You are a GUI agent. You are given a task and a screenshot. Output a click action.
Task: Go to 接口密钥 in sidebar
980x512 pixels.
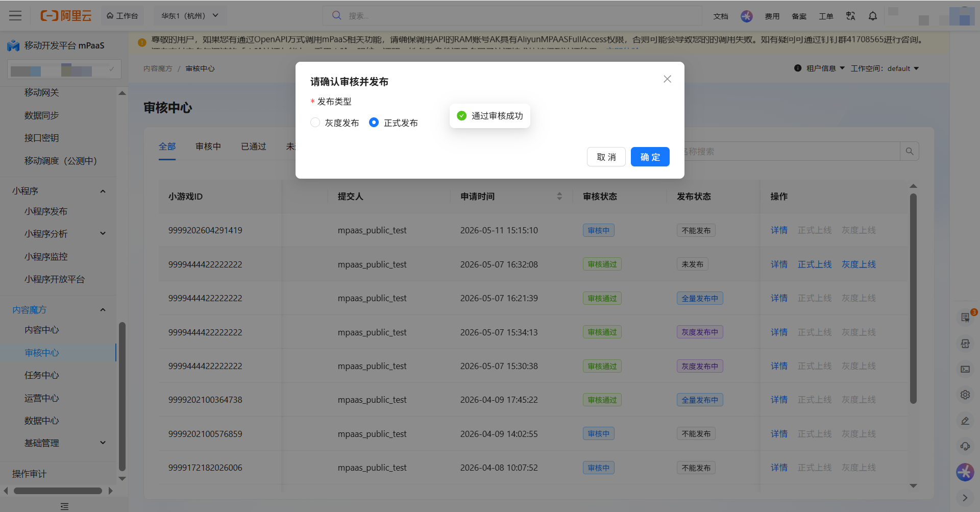click(x=42, y=138)
